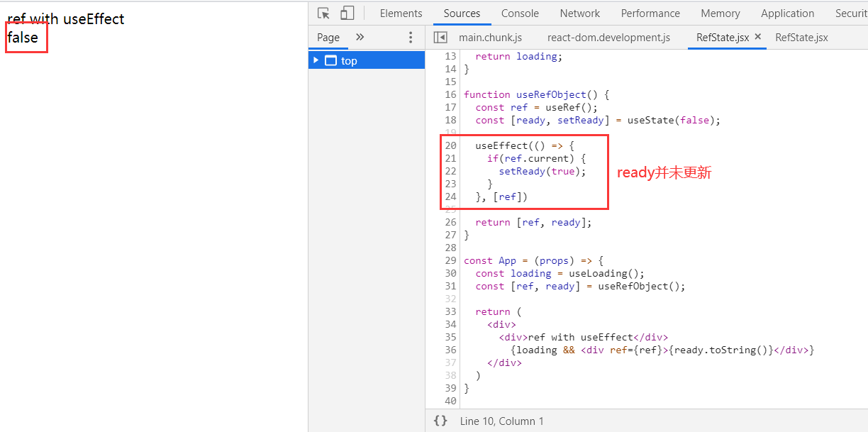Click line number 26 in the gutter
868x432 pixels.
pyautogui.click(x=451, y=222)
